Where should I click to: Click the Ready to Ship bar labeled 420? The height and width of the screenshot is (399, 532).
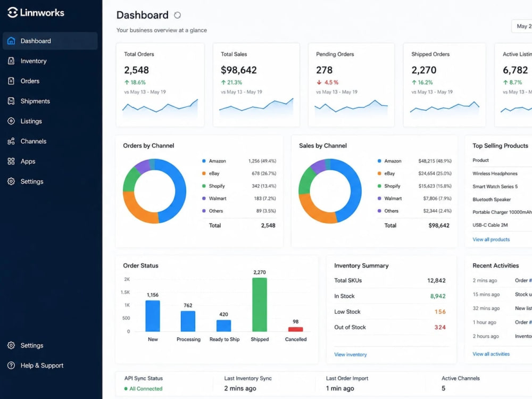point(223,326)
